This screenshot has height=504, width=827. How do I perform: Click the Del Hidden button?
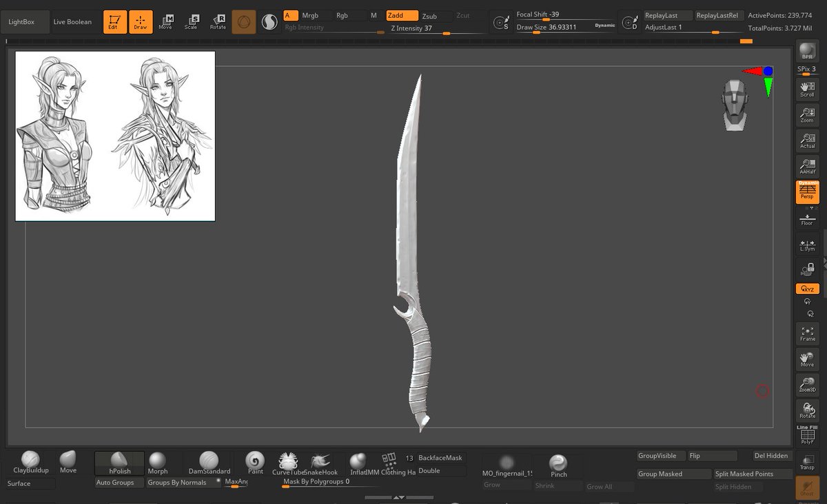(770, 455)
